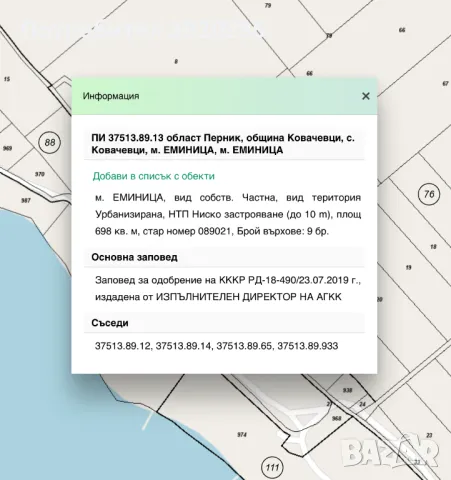Click map parcel labeled 67

click(x=445, y=83)
